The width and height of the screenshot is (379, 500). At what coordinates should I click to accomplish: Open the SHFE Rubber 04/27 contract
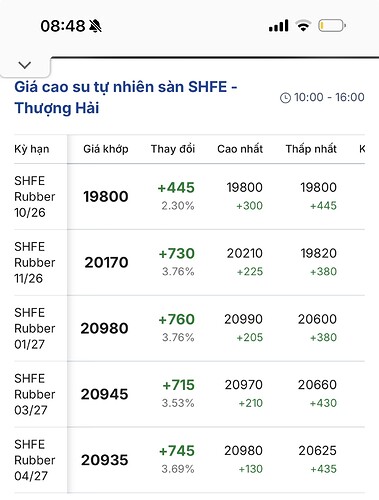click(34, 460)
